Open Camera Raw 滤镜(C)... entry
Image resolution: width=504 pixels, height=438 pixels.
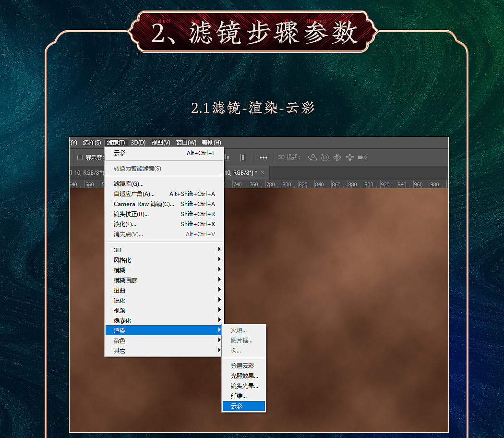coord(164,204)
